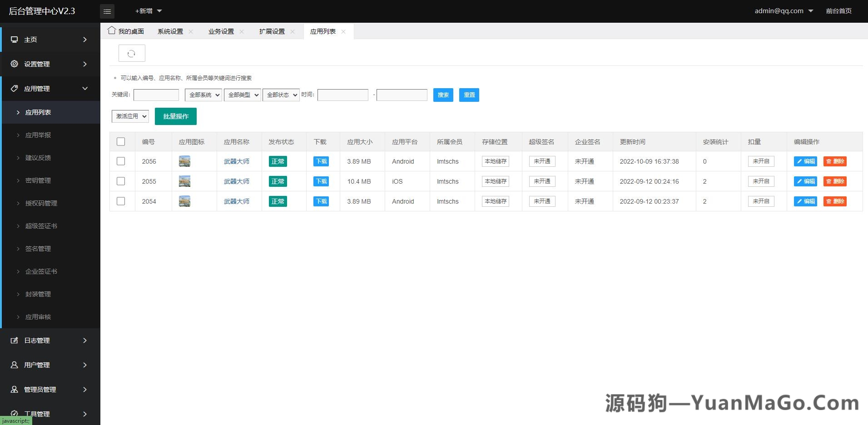The height and width of the screenshot is (425, 868).
Task: Click the hamburger menu toggle icon
Action: (x=107, y=11)
